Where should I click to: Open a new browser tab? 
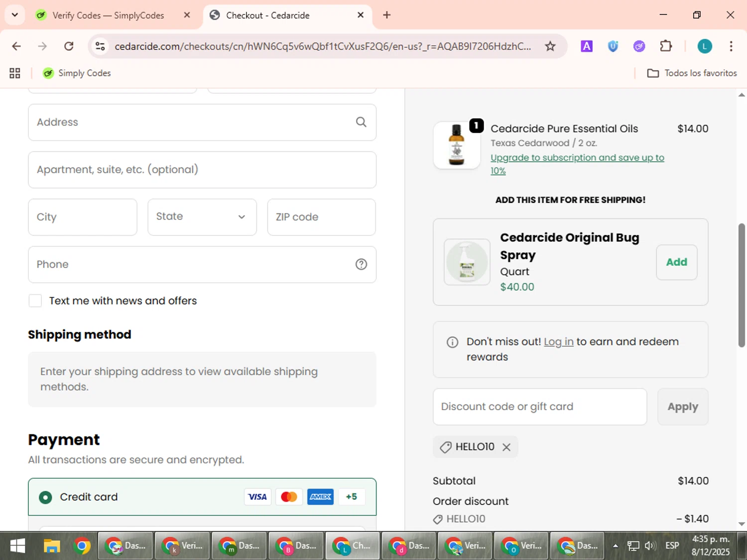point(386,15)
